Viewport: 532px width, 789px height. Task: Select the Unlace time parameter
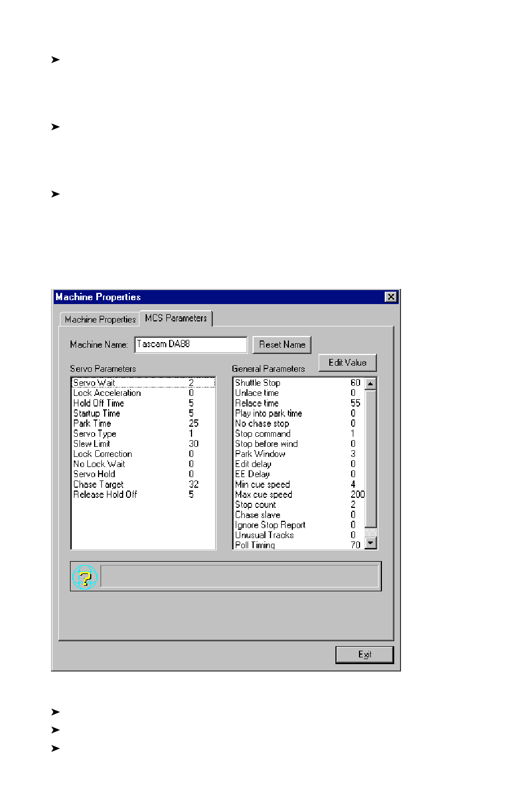pos(299,393)
